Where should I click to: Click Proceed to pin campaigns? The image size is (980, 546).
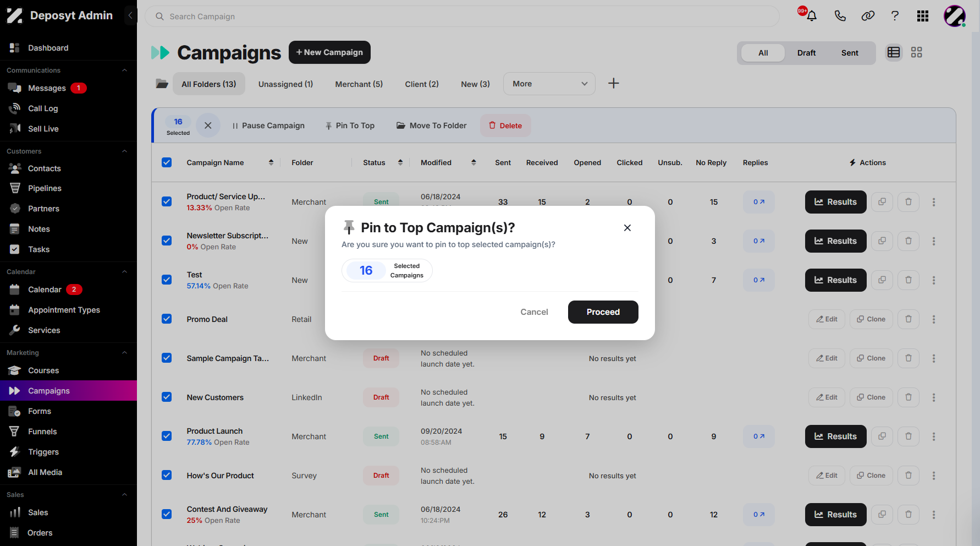[x=603, y=312]
